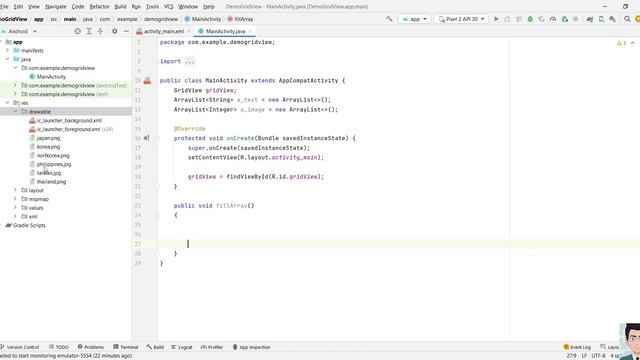Click Select Opened File target icon
Screen dimensions: 640x360
(78, 31)
